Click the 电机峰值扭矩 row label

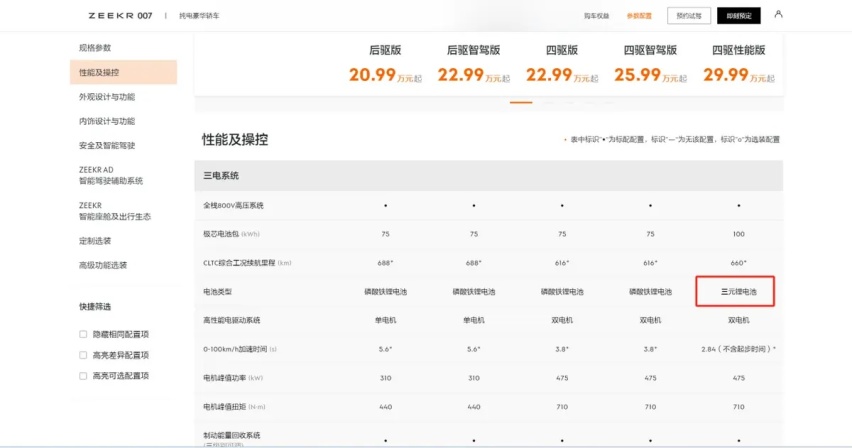pos(234,407)
